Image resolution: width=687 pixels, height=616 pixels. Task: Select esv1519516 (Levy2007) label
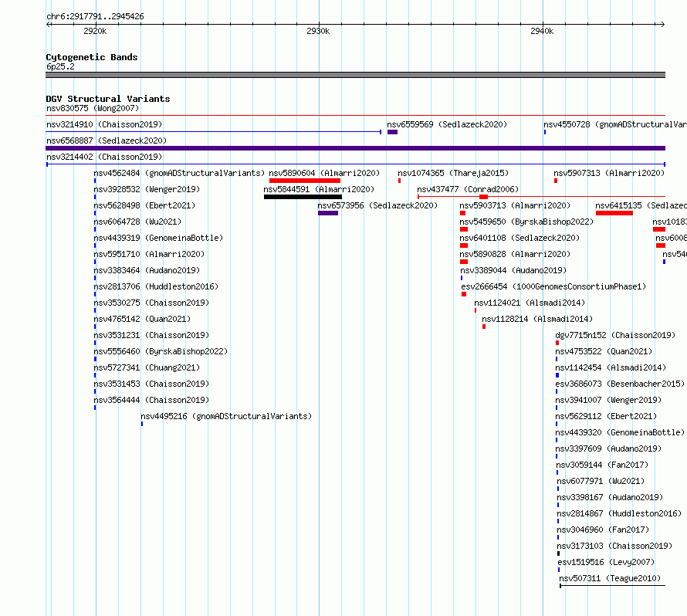click(x=606, y=562)
